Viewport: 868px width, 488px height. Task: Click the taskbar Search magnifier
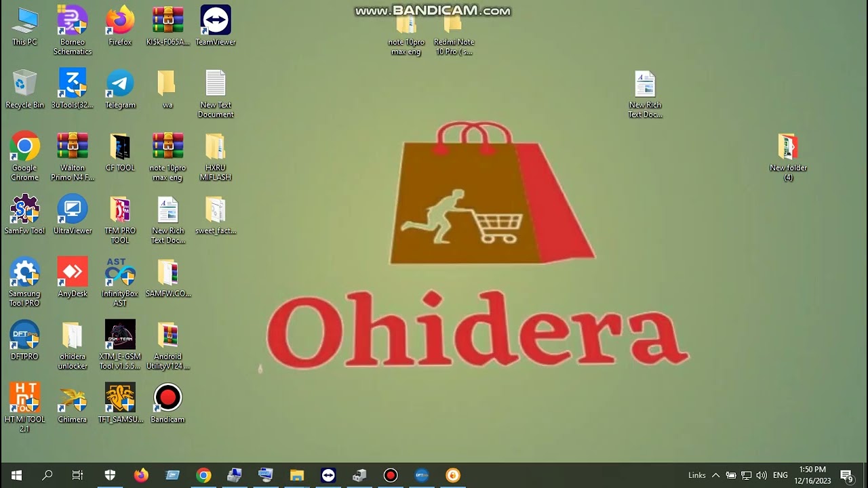point(47,475)
